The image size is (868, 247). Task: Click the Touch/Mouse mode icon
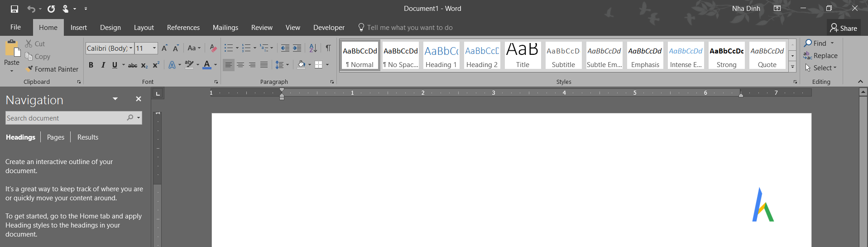pos(66,9)
